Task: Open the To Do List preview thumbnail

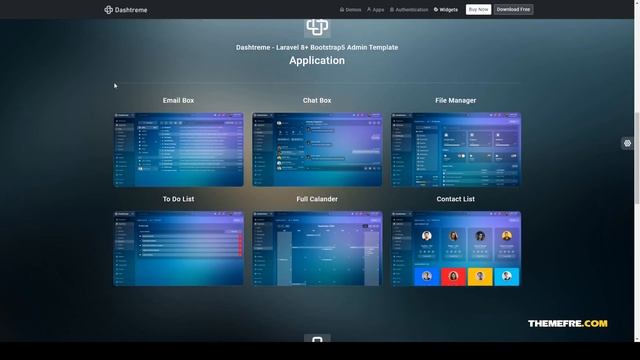Action: pyautogui.click(x=178, y=249)
